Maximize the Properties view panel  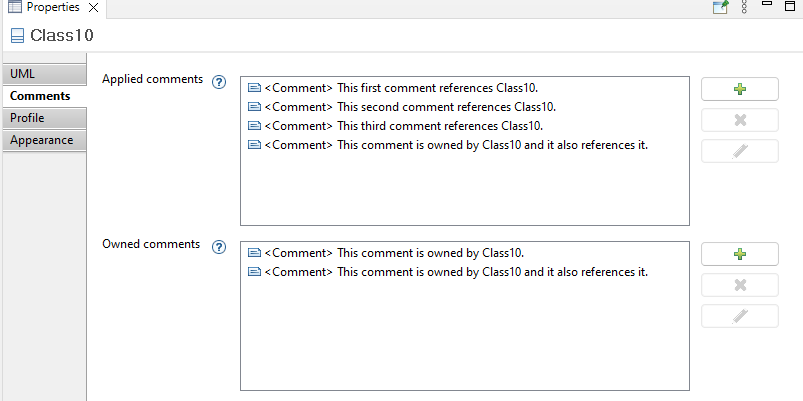[x=790, y=6]
